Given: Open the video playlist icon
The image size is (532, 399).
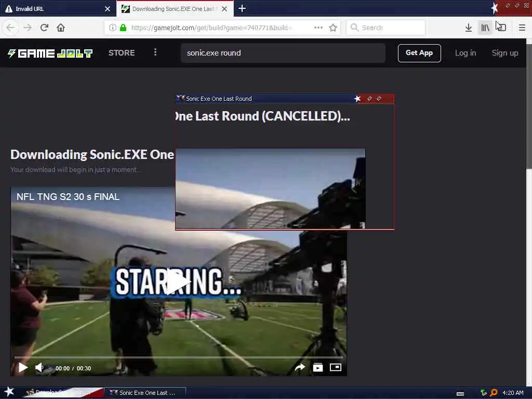Looking at the screenshot, I should pyautogui.click(x=318, y=367).
